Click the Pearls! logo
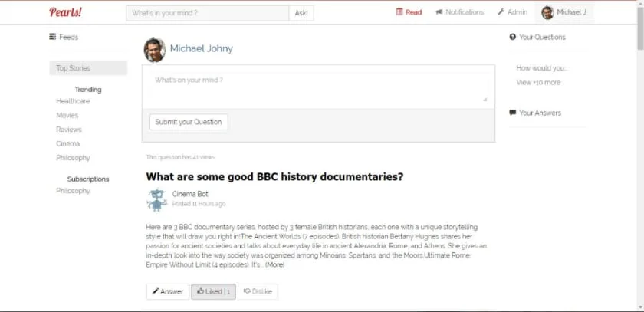Viewport: 644px width, 312px height. click(65, 12)
